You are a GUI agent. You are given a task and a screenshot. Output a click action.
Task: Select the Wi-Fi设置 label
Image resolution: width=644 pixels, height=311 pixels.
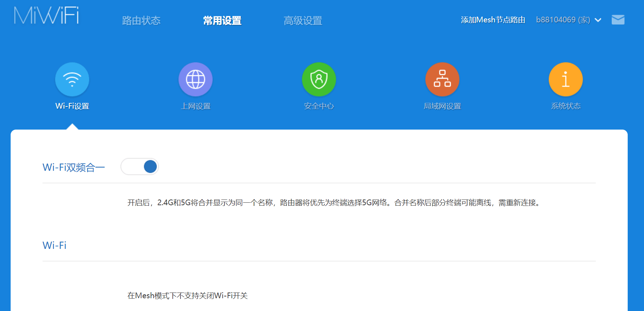72,106
